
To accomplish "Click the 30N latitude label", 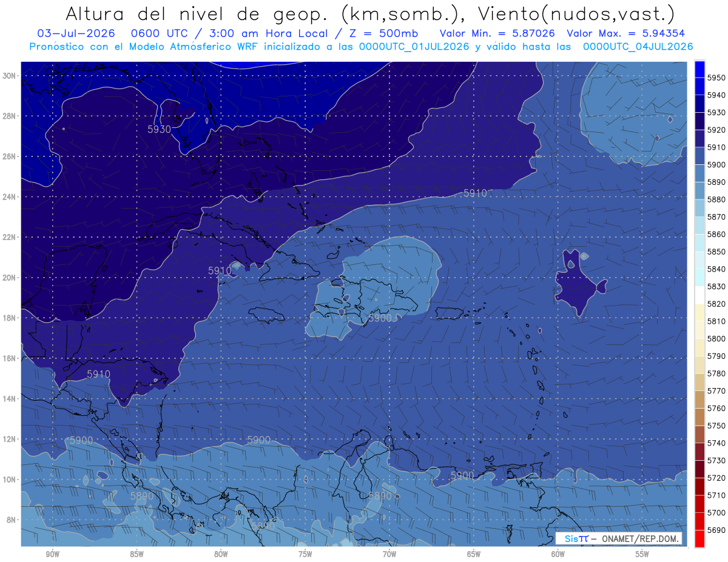I will pyautogui.click(x=10, y=76).
